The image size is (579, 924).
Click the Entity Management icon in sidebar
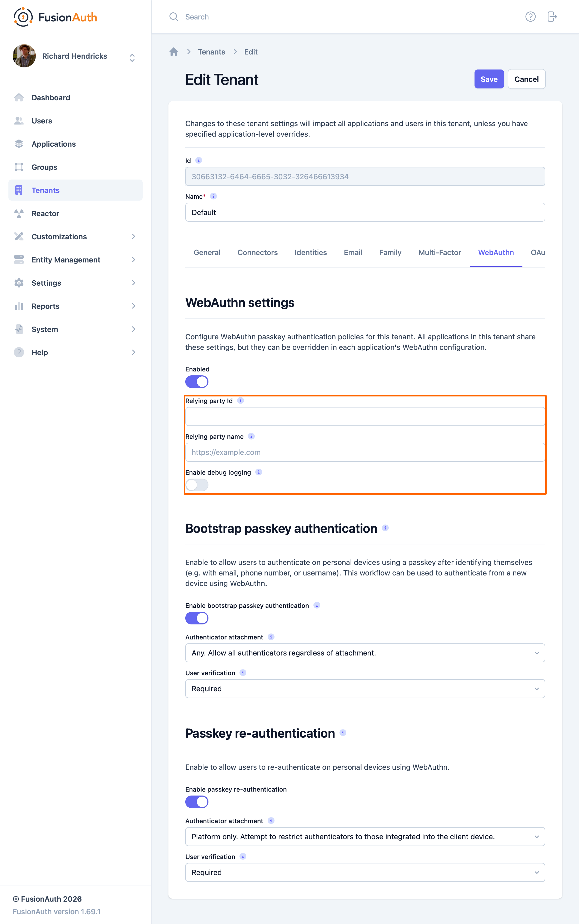[19, 260]
